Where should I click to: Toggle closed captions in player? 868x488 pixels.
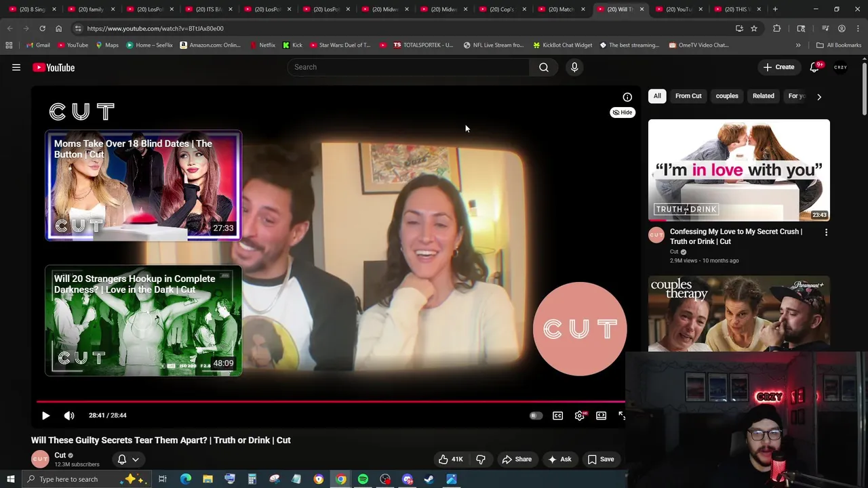557,415
